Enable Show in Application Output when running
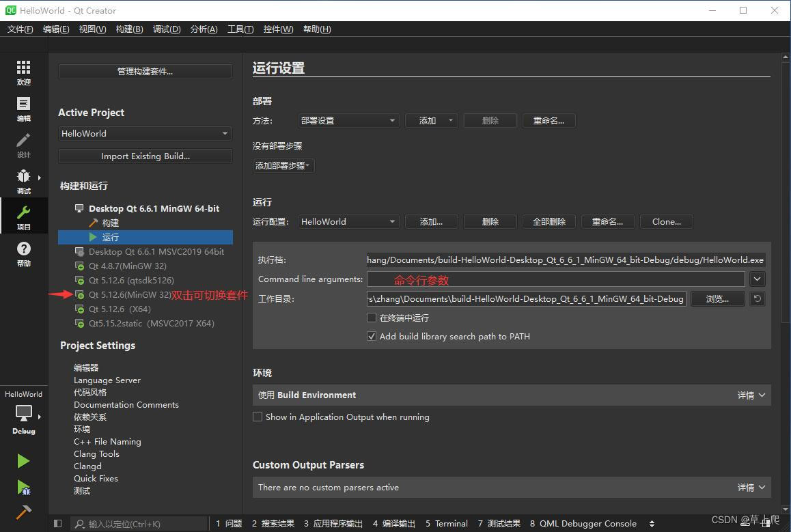Image resolution: width=791 pixels, height=532 pixels. tap(258, 417)
